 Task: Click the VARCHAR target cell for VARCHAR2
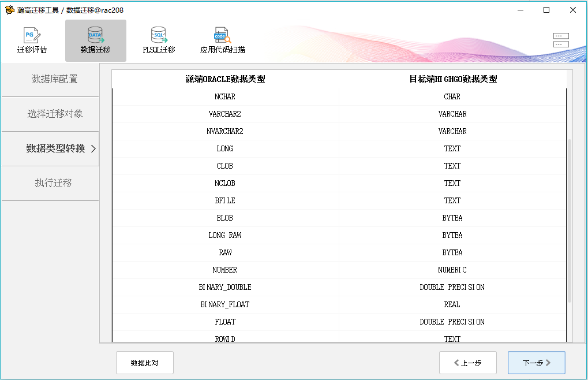pos(452,114)
